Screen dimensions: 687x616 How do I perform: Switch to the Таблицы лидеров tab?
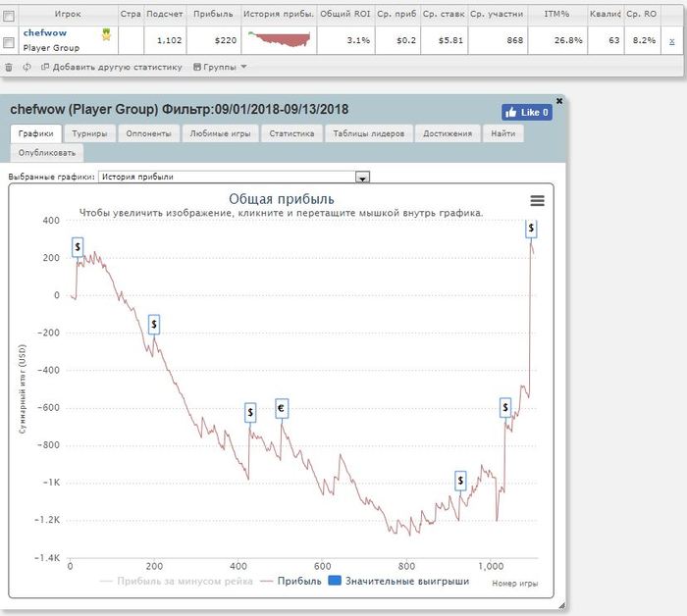[369, 133]
